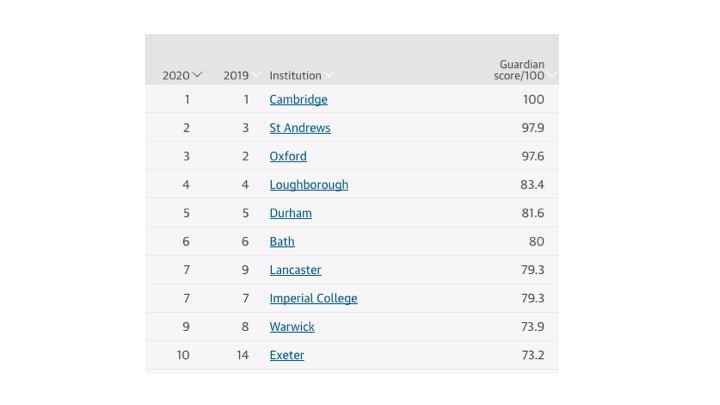Viewport: 720px width, 405px height.
Task: Sort by the 2019 column chevron
Action: [256, 75]
